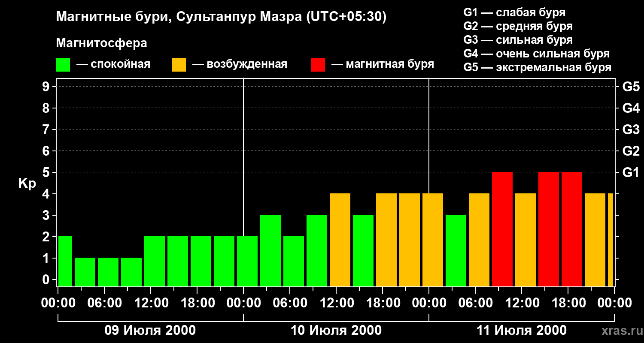Click the G5 right-axis label

631,87
